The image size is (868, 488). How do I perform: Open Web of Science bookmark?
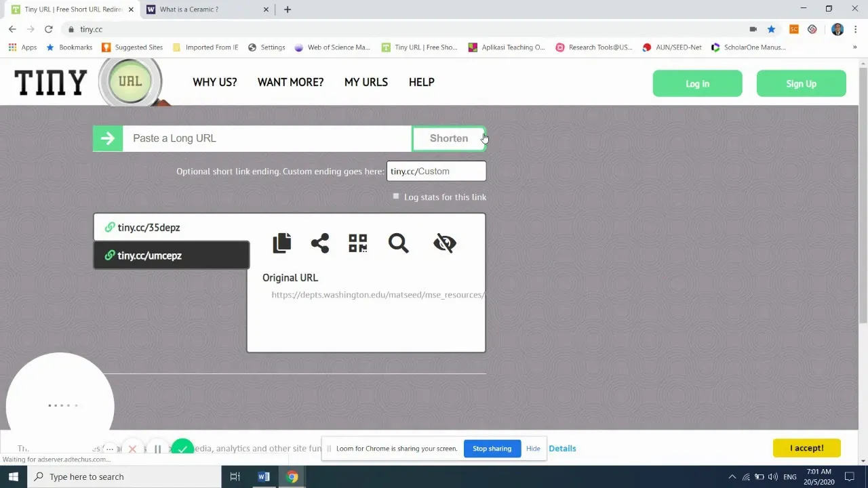tap(332, 47)
